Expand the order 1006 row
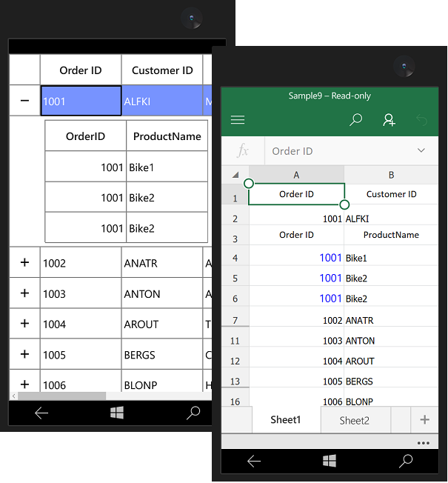The image size is (448, 483). [24, 384]
